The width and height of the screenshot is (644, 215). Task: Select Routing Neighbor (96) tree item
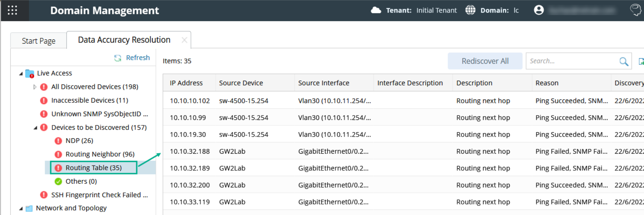coord(100,154)
